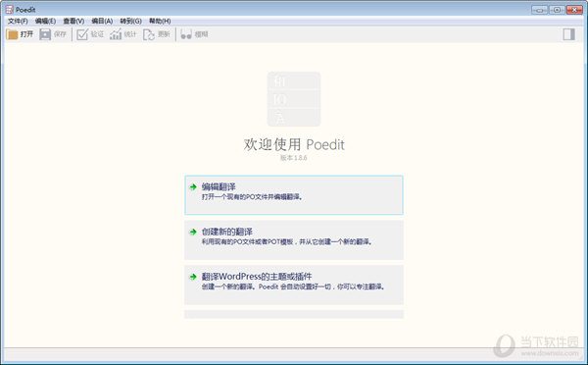This screenshot has width=588, height=365.
Task: Choose 编辑翻译 to edit a translation
Action: [x=294, y=195]
